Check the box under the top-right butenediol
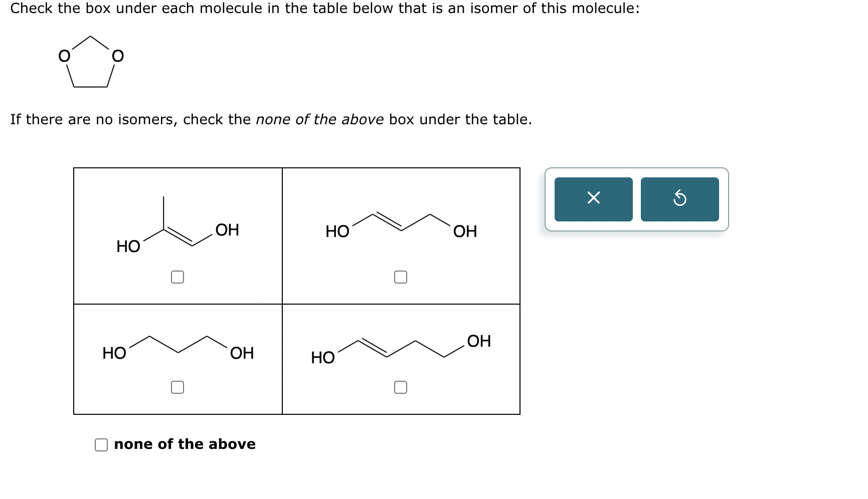Screen dimensions: 868x499 [x=401, y=278]
